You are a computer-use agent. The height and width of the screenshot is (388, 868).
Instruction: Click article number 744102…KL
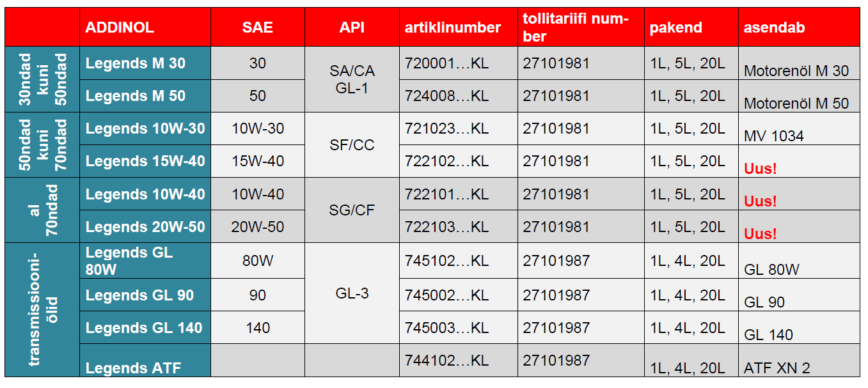446,361
